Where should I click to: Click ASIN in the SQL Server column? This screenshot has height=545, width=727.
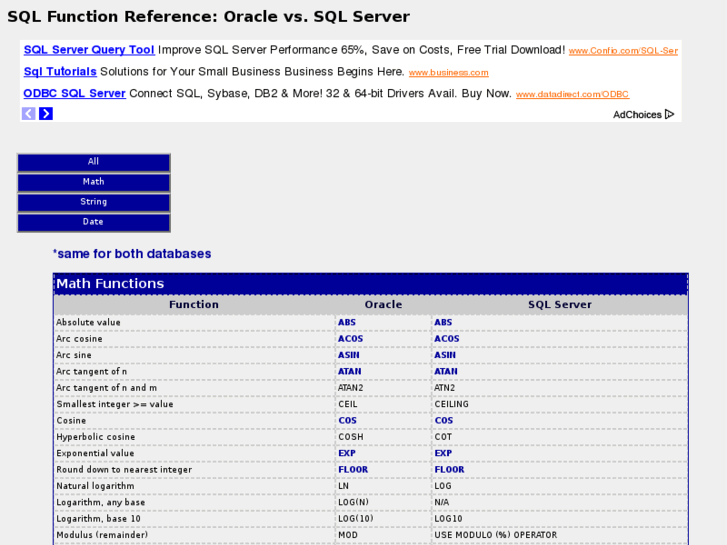coord(445,355)
